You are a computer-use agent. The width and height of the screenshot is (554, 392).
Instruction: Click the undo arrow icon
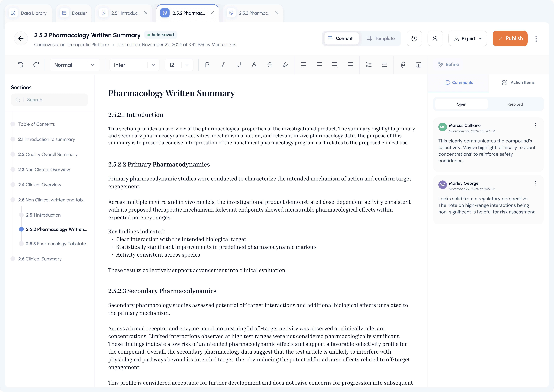point(20,65)
